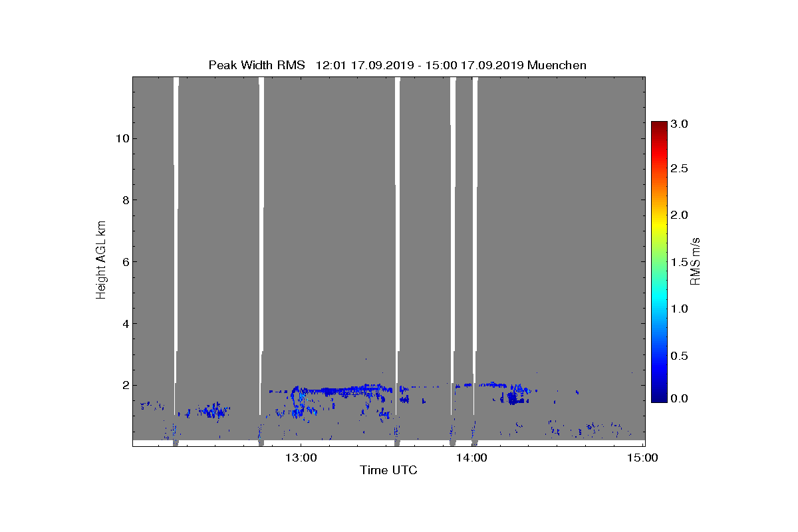Viewport: 798px width, 532px height.
Task: Click the height axis label '8'
Action: coord(125,200)
